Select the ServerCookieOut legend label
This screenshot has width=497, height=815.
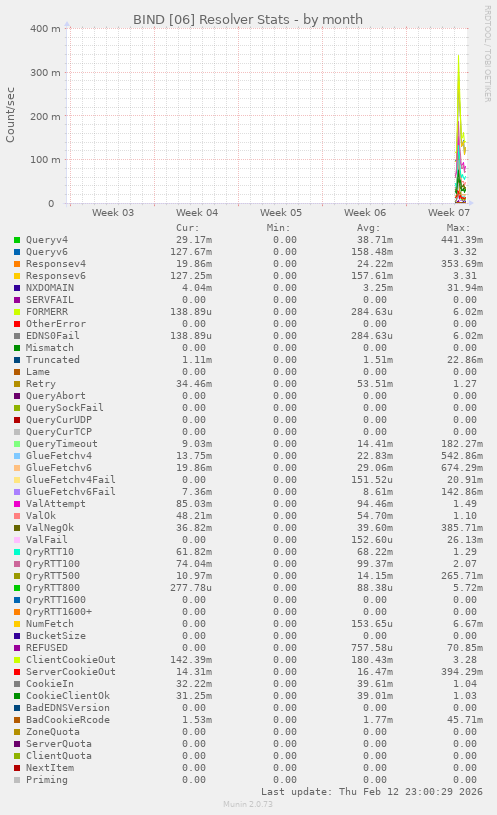coord(71,671)
